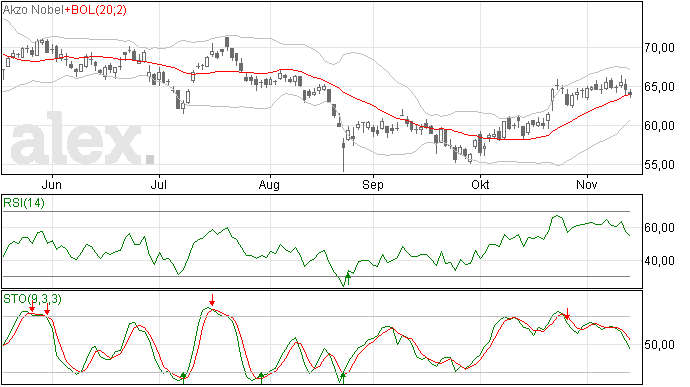Select the Jul label on the time axis

coord(158,184)
